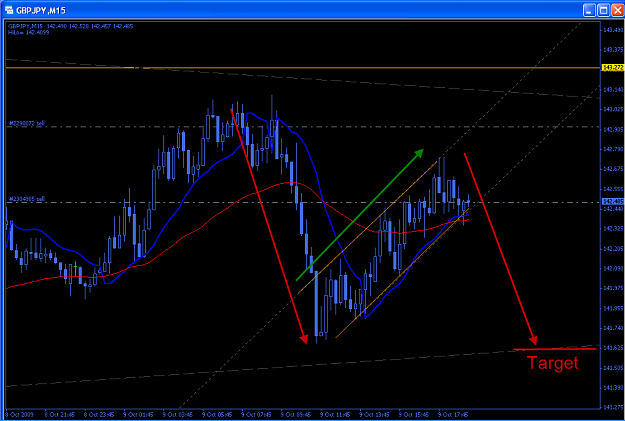Viewport: 625px width, 421px height.
Task: Click the GBPJPY,M15 title bar text
Action: pyautogui.click(x=41, y=10)
